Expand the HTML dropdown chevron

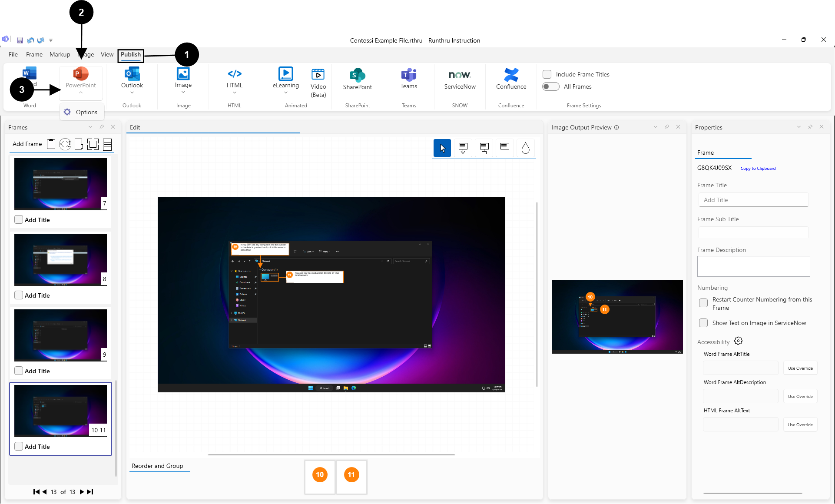coord(234,93)
